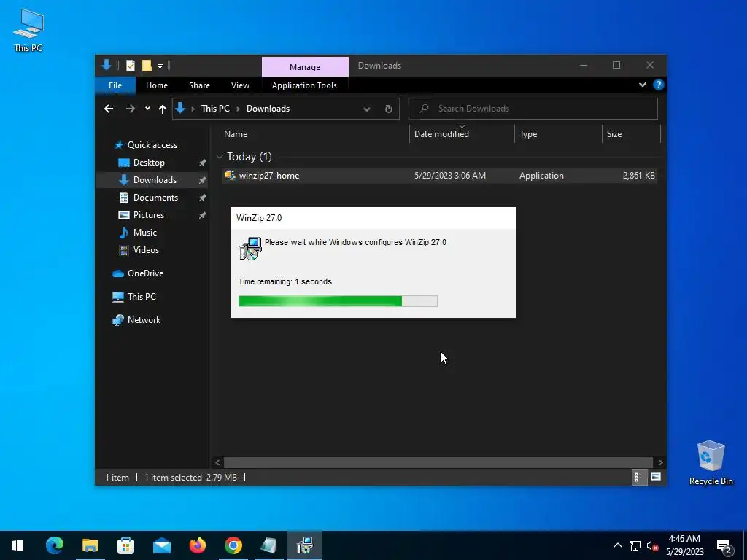Select the Manage contextual tab
747x560 pixels.
coord(305,67)
